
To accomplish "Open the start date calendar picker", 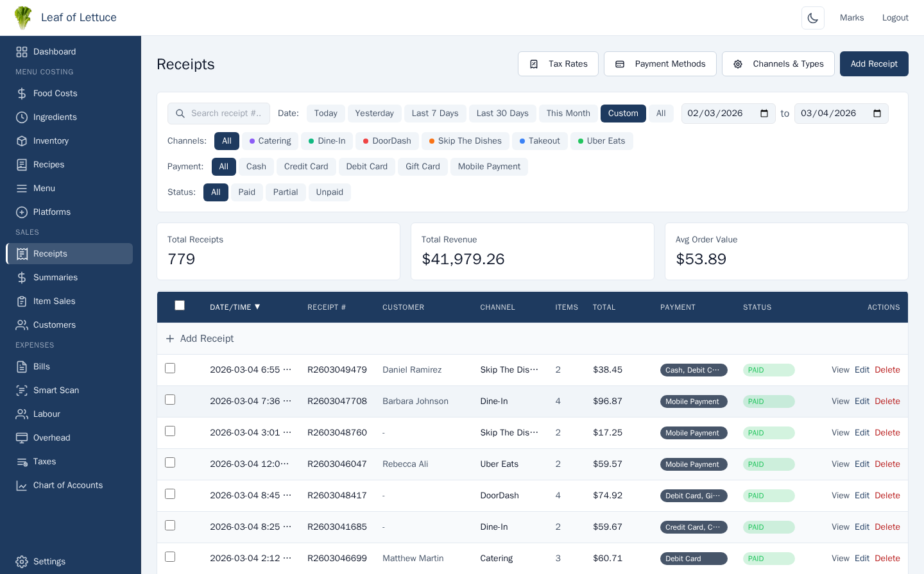I will tap(764, 114).
